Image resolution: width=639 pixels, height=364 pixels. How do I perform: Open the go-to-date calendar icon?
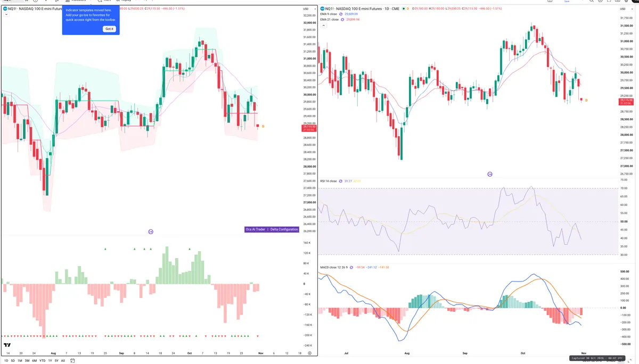[x=72, y=360]
